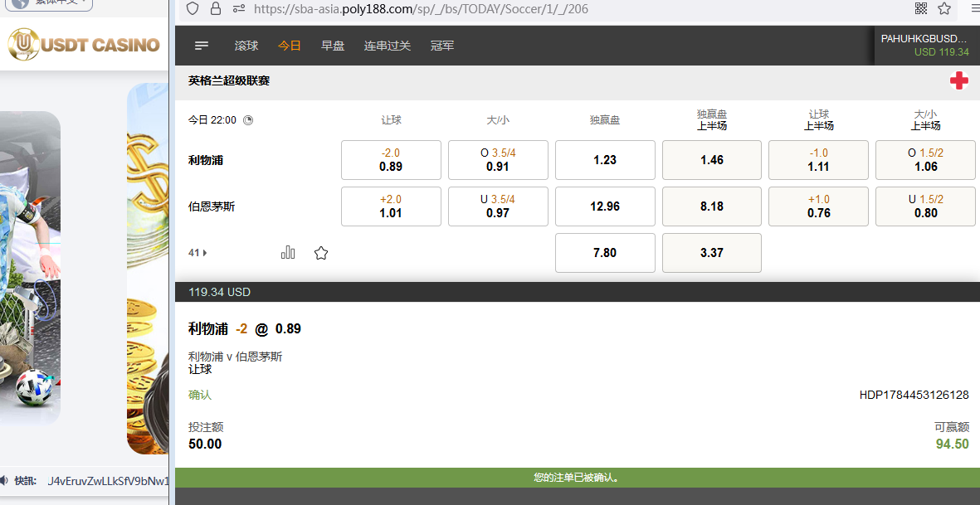
Task: Click the browser tracking protection shield icon
Action: 193,9
